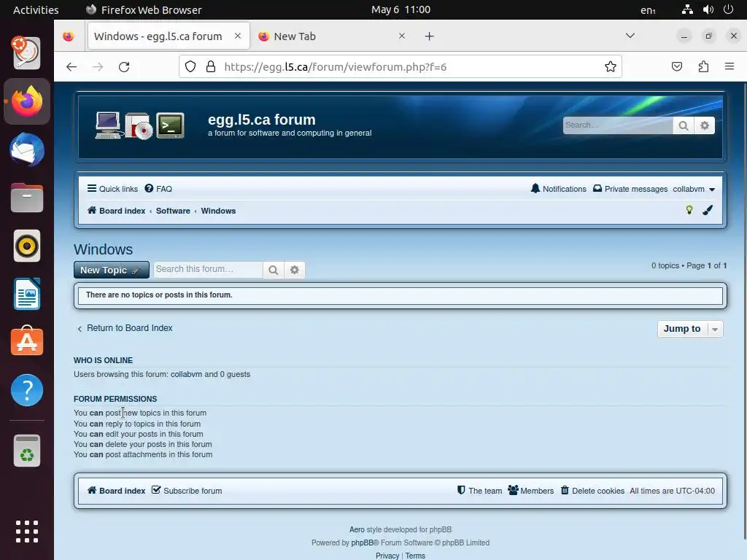The width and height of the screenshot is (747, 560).
Task: Open advanced forum search gear icon
Action: pyautogui.click(x=295, y=270)
